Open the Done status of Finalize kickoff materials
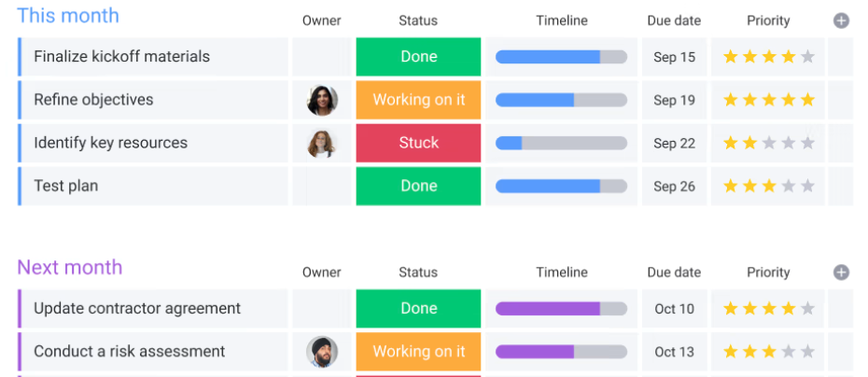 (x=418, y=57)
